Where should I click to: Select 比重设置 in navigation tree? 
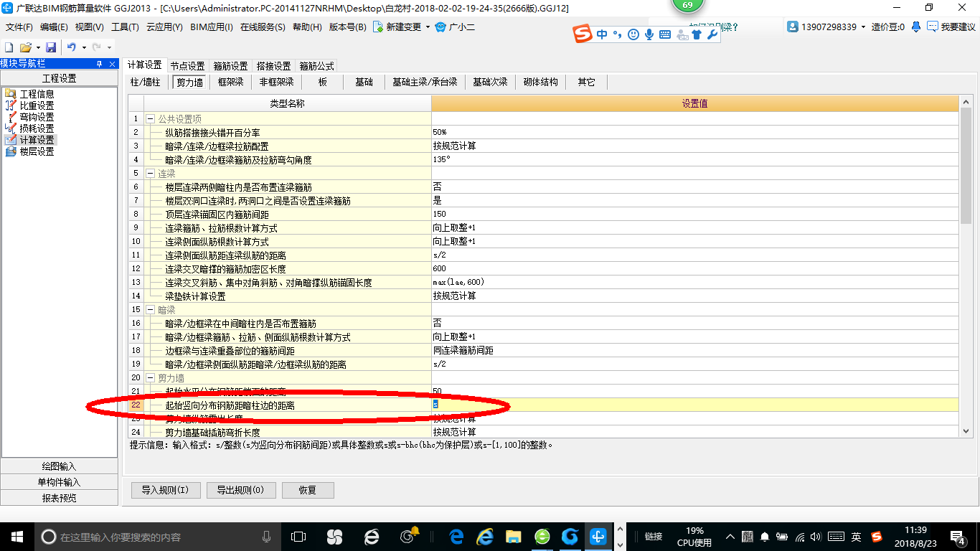click(x=37, y=105)
